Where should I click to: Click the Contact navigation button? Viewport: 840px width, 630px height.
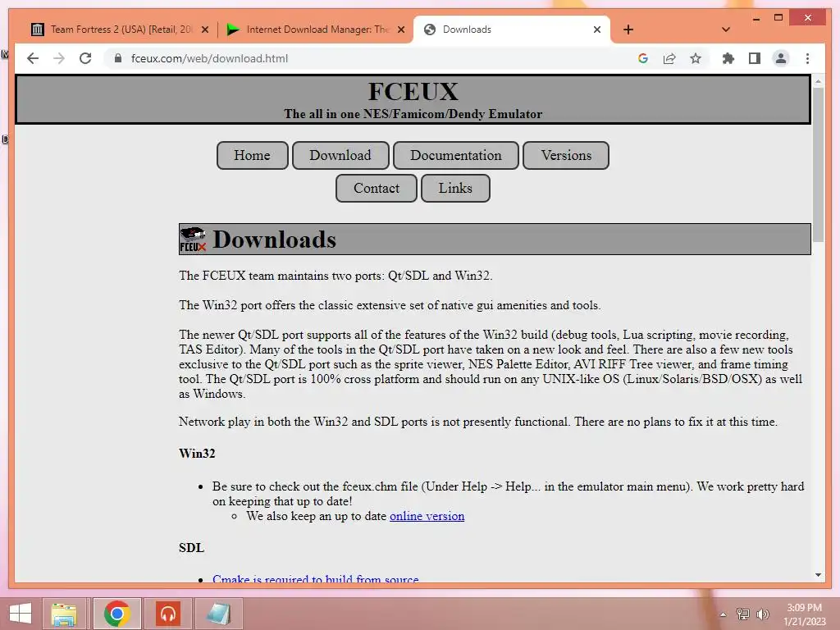point(376,188)
